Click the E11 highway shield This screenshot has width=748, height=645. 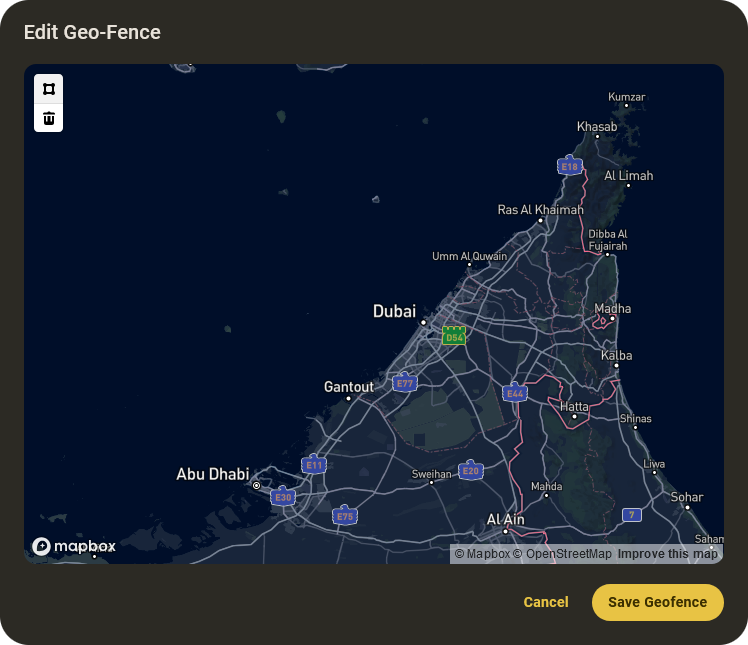pos(314,465)
